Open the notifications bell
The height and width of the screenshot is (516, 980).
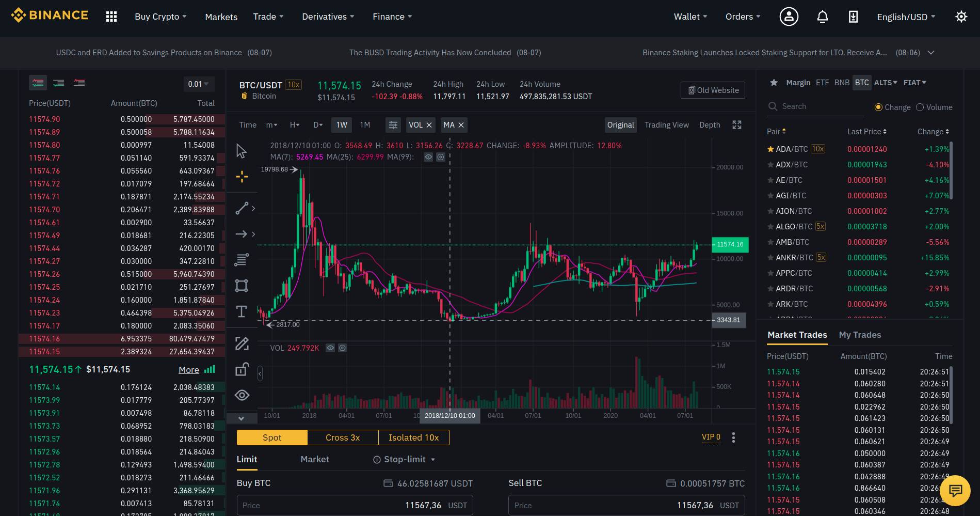pyautogui.click(x=822, y=17)
